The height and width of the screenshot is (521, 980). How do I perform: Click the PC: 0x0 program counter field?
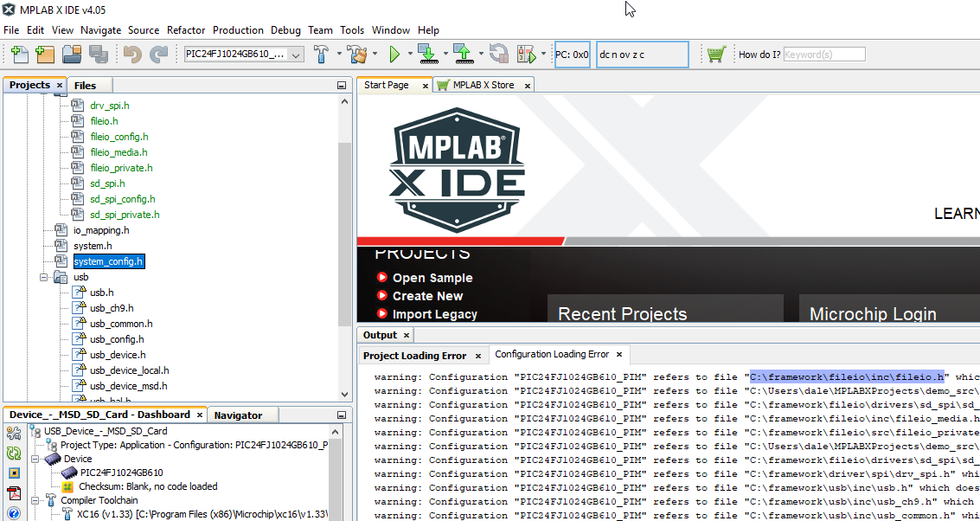pos(572,55)
